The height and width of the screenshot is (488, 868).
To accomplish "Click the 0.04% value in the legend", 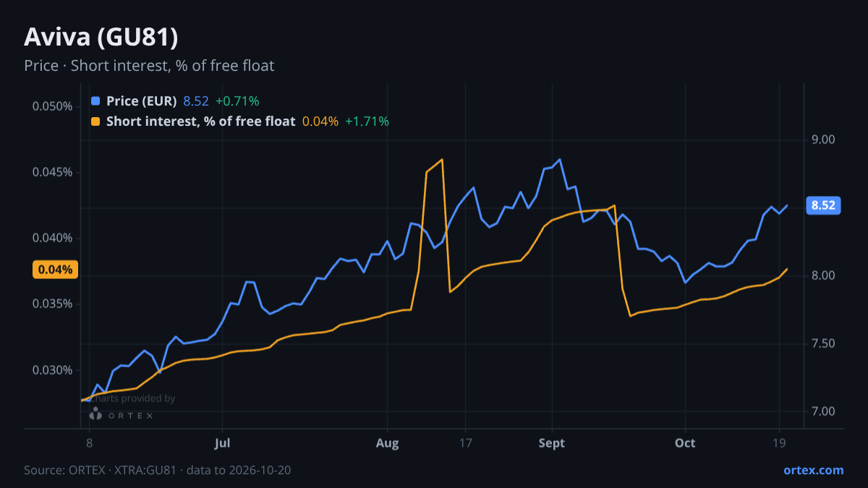I will (x=320, y=121).
